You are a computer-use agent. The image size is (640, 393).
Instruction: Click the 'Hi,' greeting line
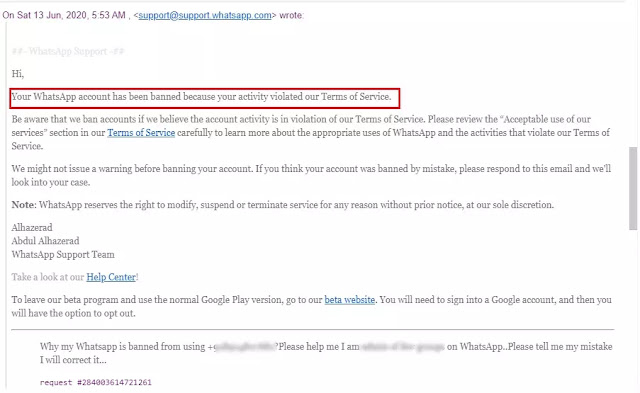point(18,74)
